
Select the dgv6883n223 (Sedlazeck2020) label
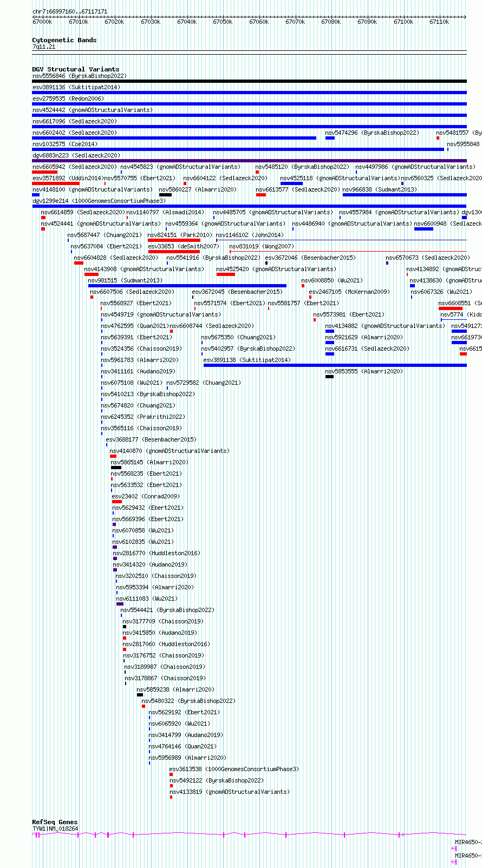pos(76,155)
